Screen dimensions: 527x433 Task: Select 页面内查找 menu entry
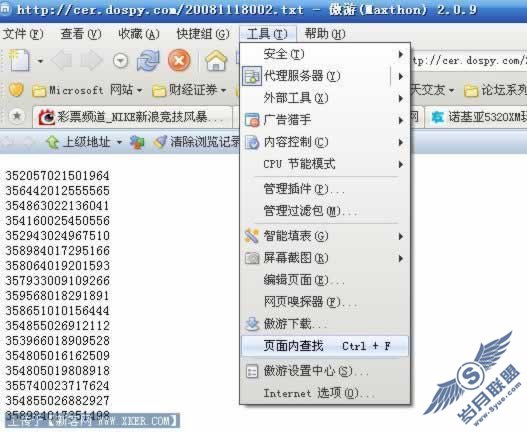(x=325, y=346)
